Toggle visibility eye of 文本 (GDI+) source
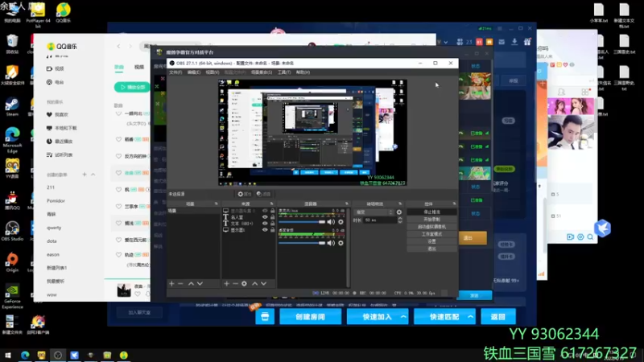The image size is (644, 362). [x=265, y=224]
